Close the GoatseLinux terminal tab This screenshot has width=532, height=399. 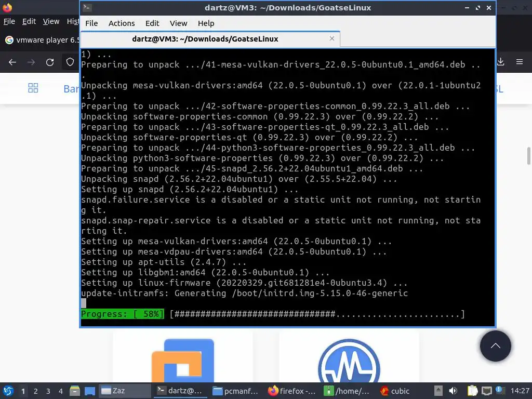click(x=332, y=38)
